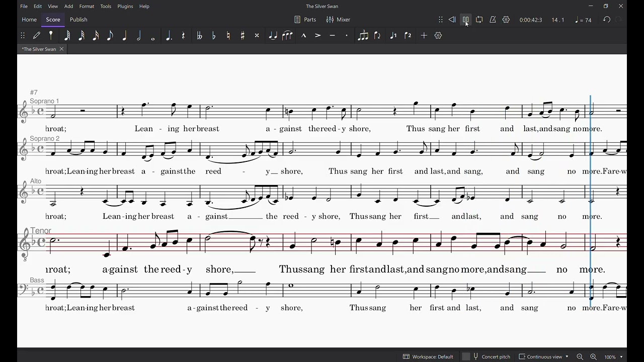
Task: Toggle the rest input icon
Action: 183,36
